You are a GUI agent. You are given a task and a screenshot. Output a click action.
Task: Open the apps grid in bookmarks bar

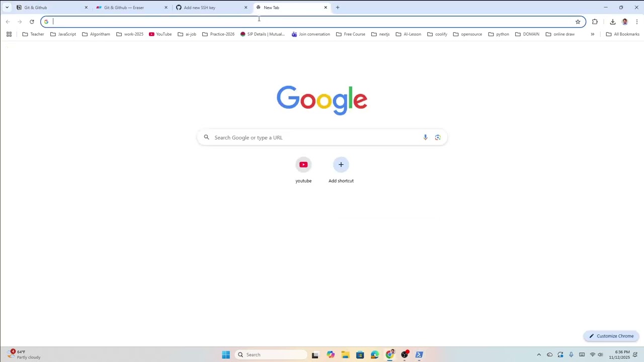(9, 34)
